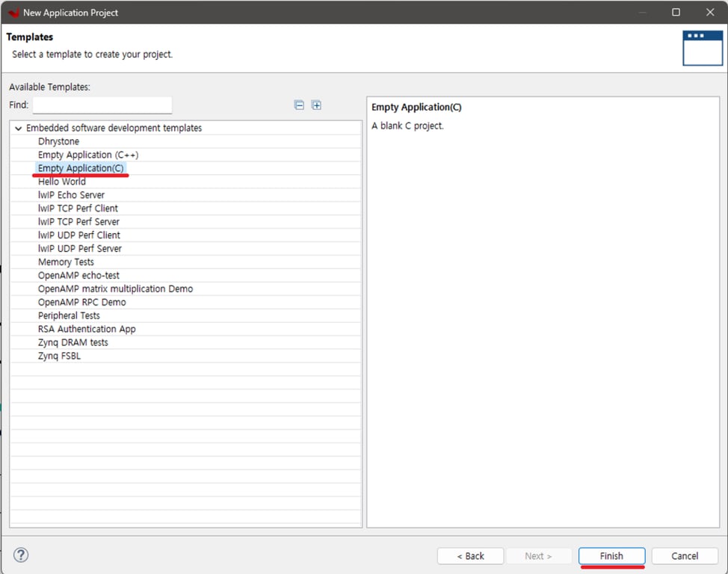
Task: Select Empty Application(C) template
Action: pyautogui.click(x=81, y=168)
